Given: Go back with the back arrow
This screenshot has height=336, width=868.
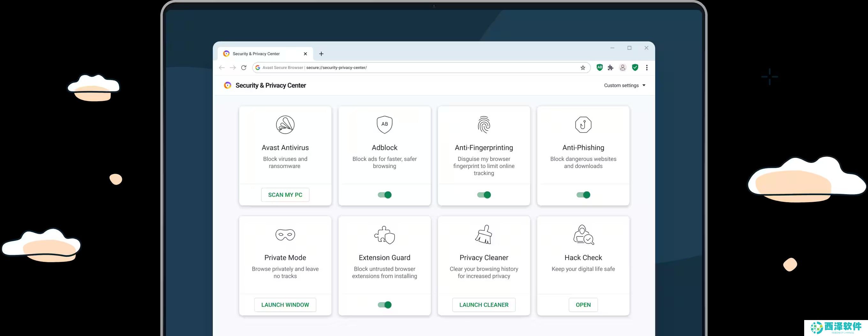Looking at the screenshot, I should pos(222,68).
